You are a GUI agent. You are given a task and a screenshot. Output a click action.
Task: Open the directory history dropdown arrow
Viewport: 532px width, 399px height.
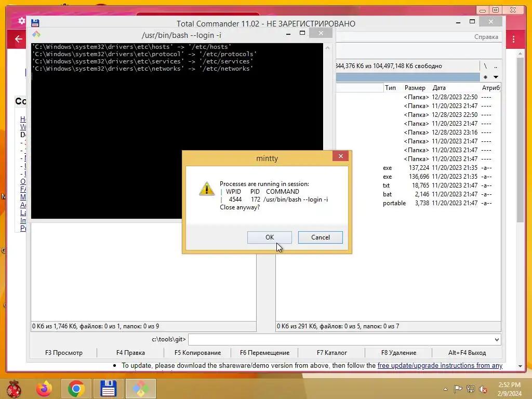pyautogui.click(x=496, y=77)
